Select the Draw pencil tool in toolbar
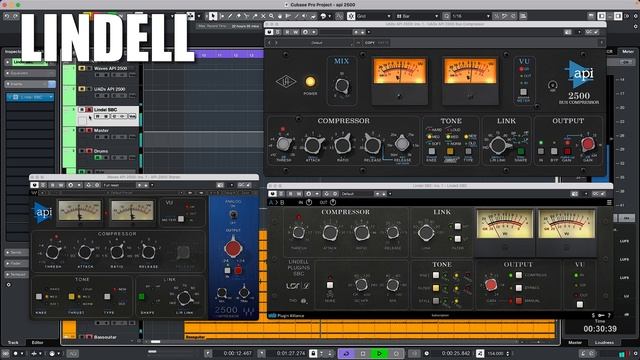This screenshot has width=640, height=360. point(230,16)
